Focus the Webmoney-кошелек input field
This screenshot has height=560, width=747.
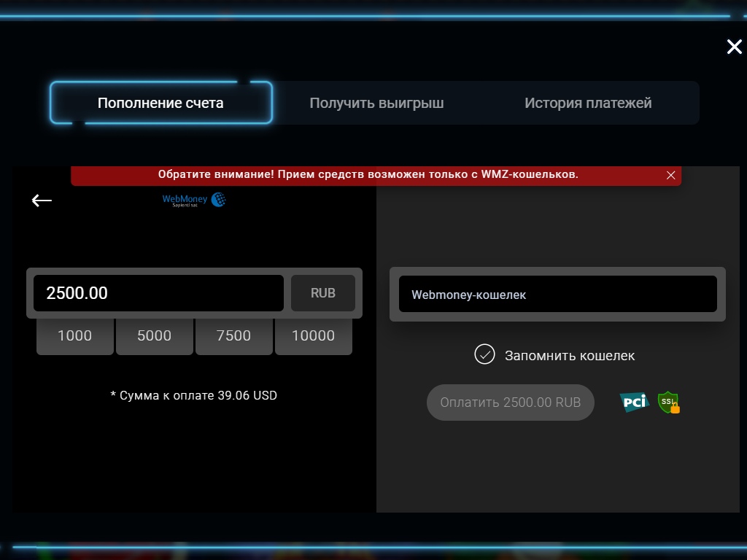(x=557, y=295)
